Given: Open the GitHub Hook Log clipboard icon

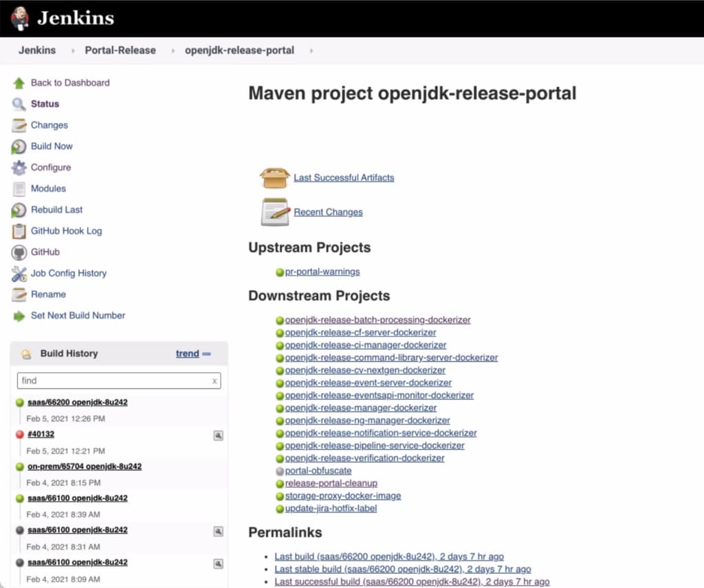Looking at the screenshot, I should (20, 231).
